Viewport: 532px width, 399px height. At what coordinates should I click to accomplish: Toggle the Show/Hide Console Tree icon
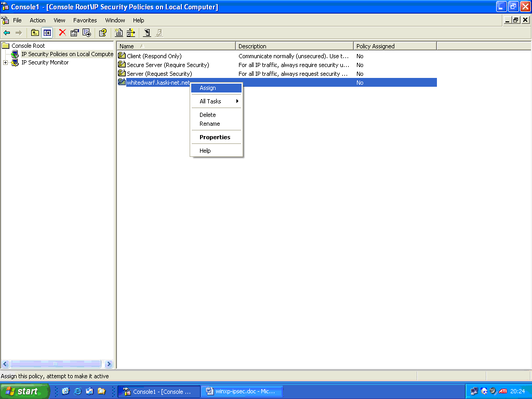pos(47,33)
